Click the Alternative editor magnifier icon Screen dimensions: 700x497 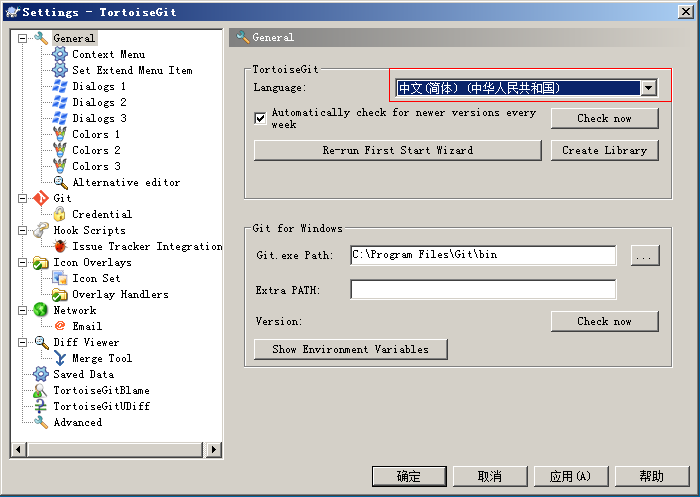[60, 182]
